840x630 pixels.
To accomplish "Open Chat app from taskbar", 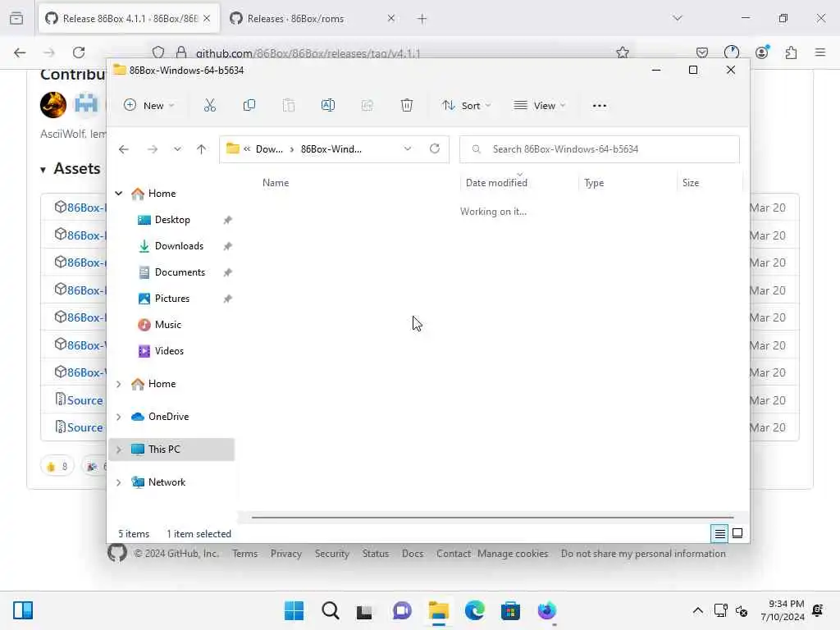I will click(402, 610).
